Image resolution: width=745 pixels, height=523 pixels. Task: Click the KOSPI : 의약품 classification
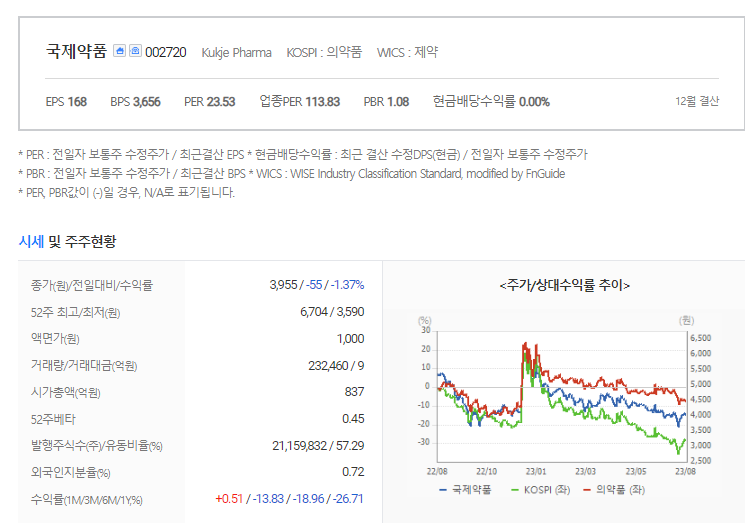324,52
